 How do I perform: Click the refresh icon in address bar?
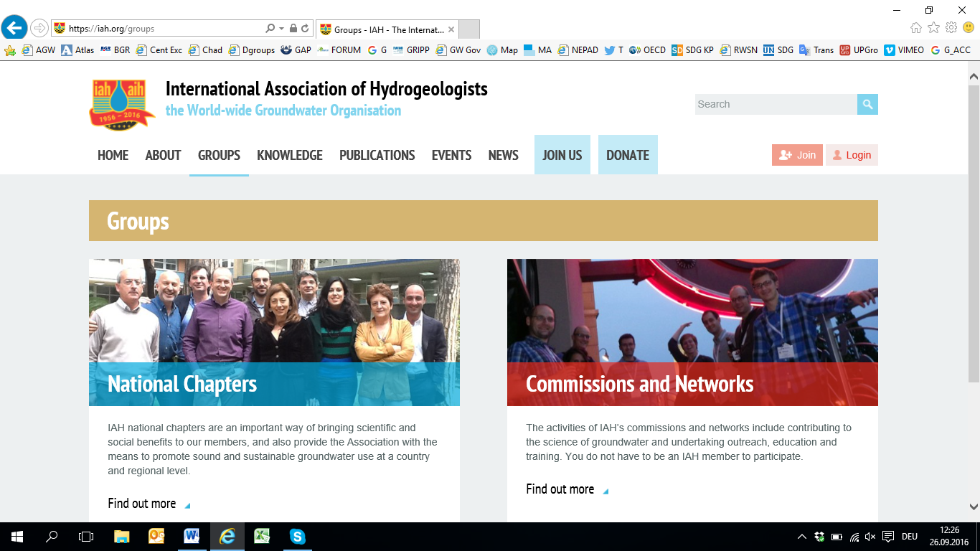pos(305,29)
